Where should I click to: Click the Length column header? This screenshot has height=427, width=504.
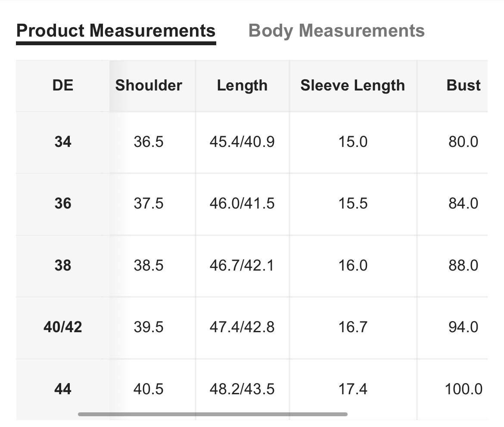[242, 86]
